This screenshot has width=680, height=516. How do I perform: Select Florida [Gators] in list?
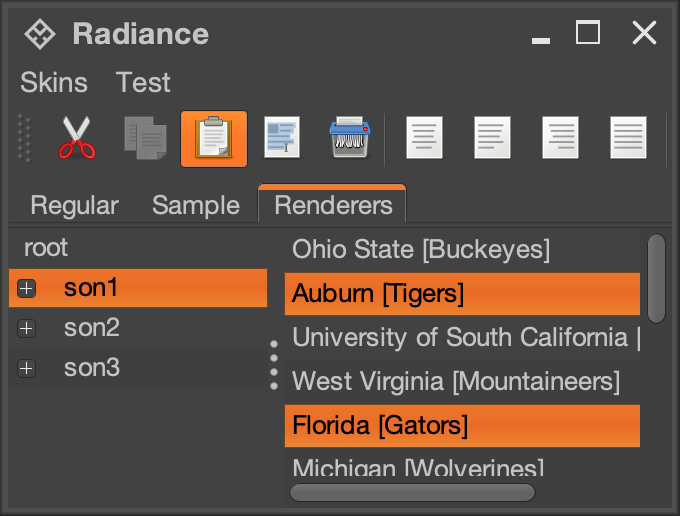pyautogui.click(x=462, y=426)
